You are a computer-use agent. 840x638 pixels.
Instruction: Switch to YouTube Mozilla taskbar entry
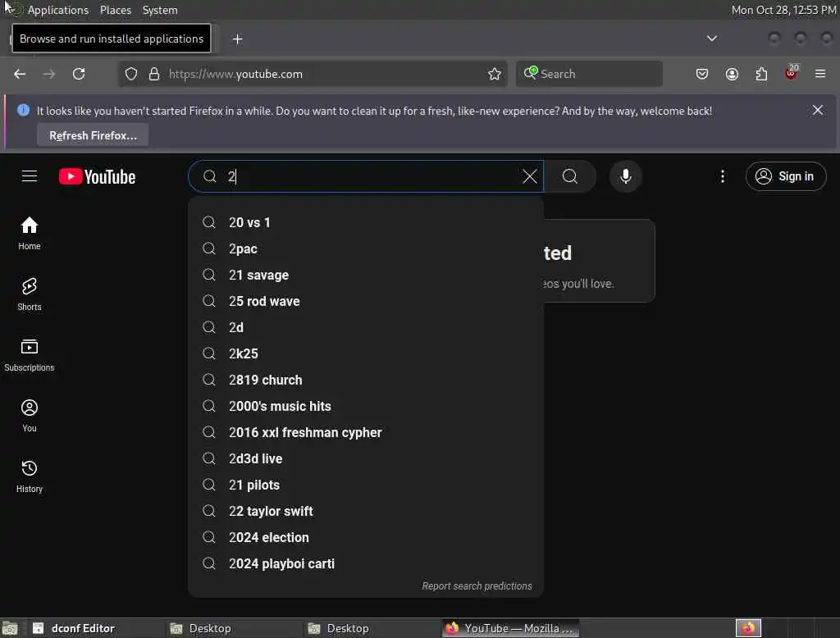tap(510, 628)
